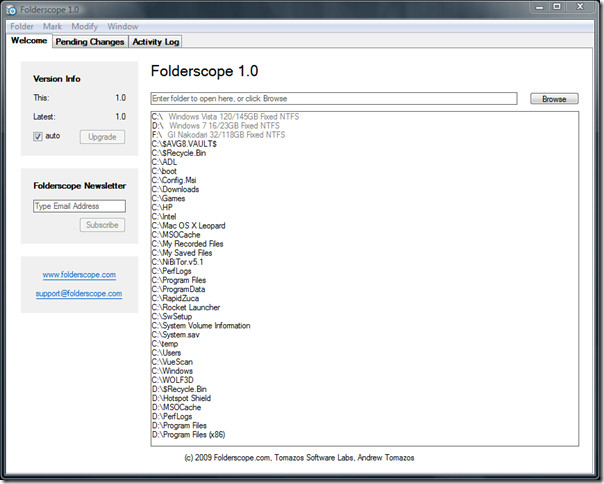The height and width of the screenshot is (484, 604).
Task: Select the C:\temp folder entry
Action: (x=165, y=344)
